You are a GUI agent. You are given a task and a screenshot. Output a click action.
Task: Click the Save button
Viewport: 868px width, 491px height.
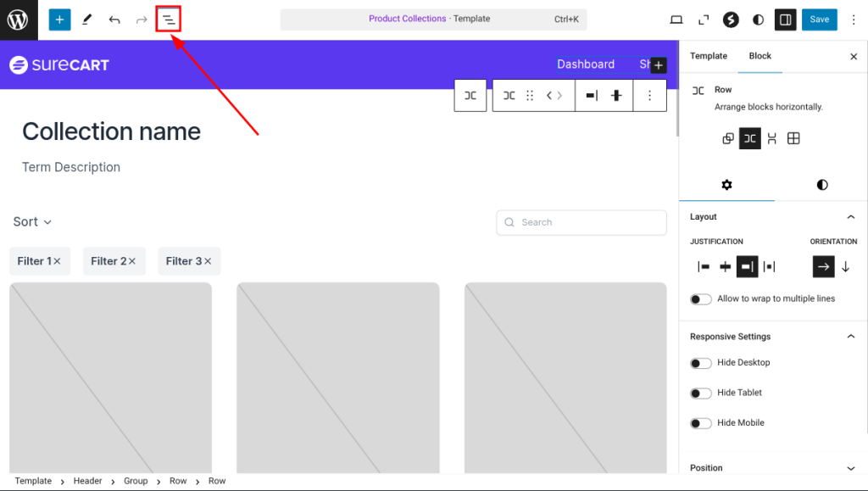[819, 20]
